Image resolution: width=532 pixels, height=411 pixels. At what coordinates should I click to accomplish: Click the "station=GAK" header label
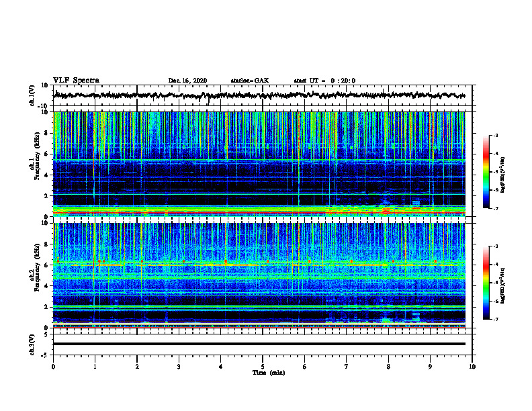(x=250, y=81)
